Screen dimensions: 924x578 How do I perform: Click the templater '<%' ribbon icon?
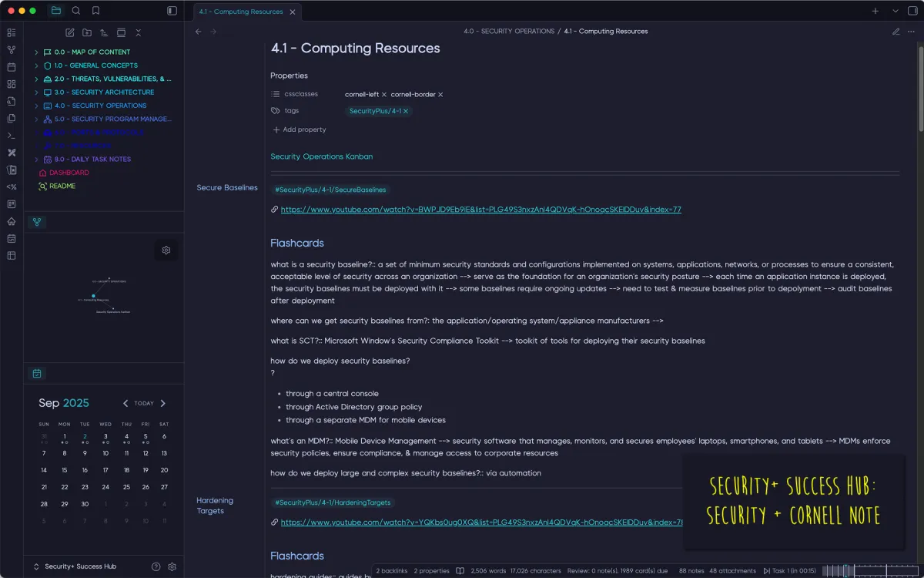pos(11,187)
